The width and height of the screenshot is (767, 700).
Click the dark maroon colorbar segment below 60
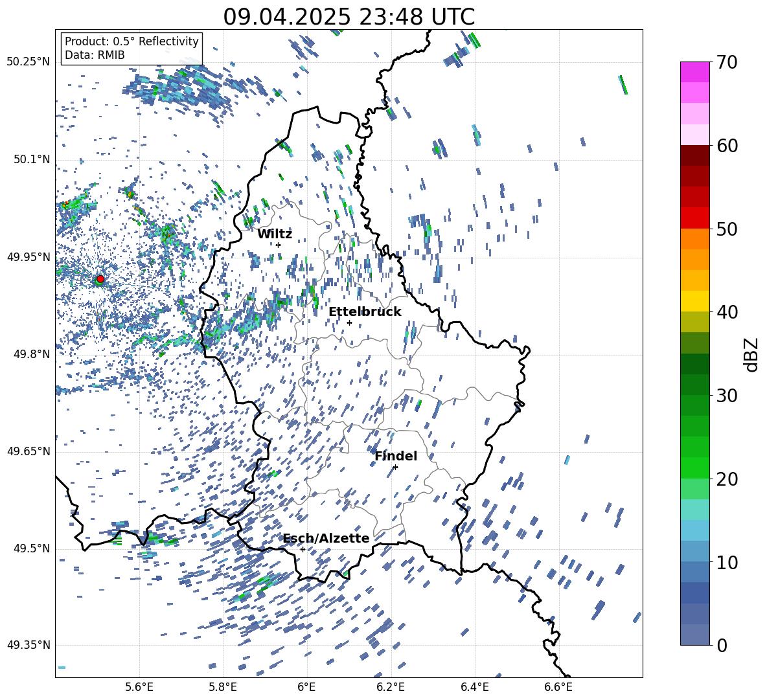pos(694,155)
